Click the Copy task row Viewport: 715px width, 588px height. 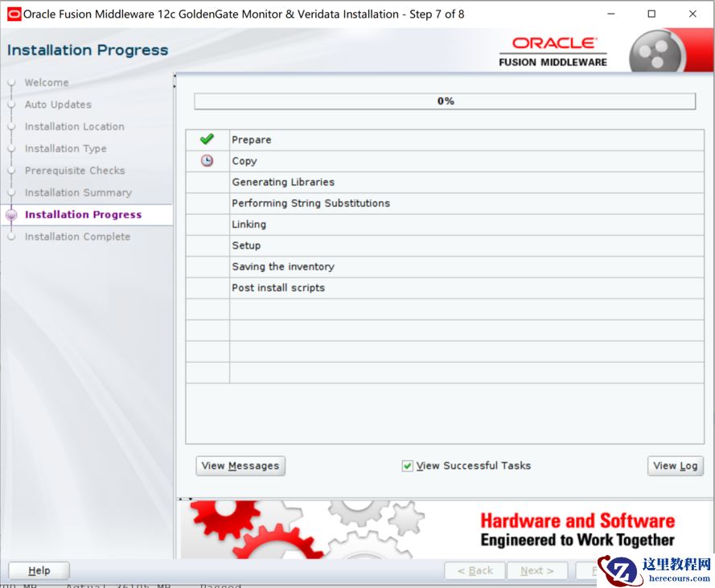point(445,161)
